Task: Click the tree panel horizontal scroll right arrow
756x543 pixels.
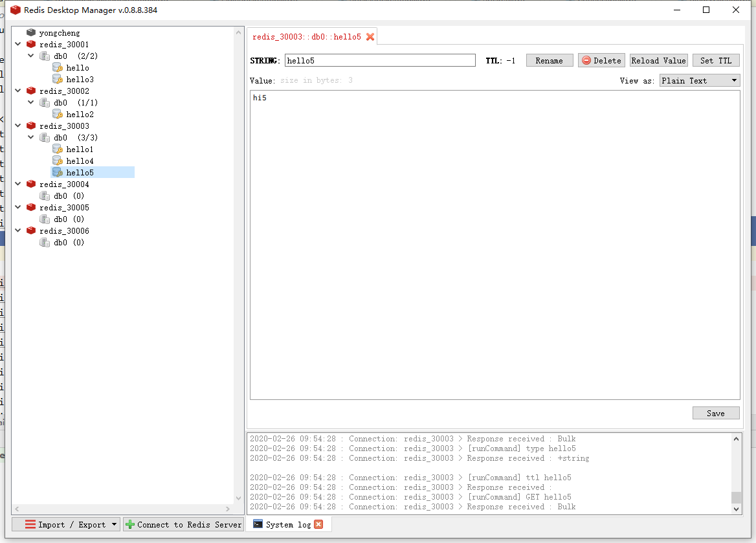Action: point(228,509)
